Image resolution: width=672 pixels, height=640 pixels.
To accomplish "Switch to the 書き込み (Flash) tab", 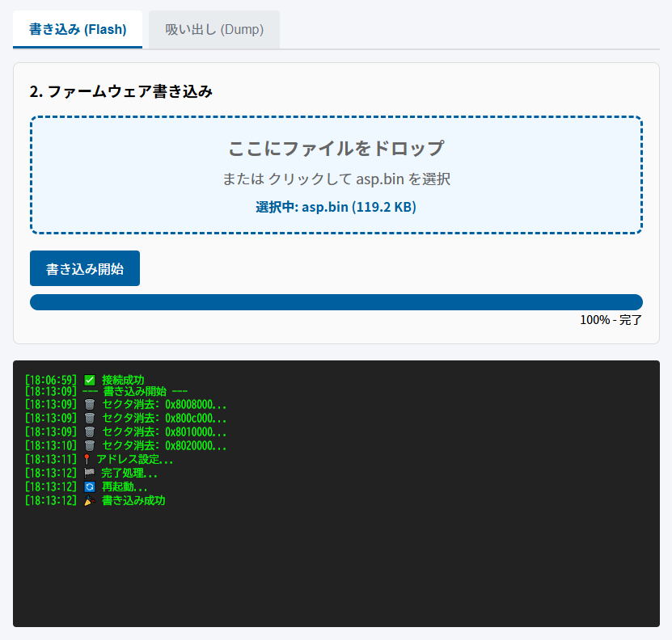I will click(78, 29).
